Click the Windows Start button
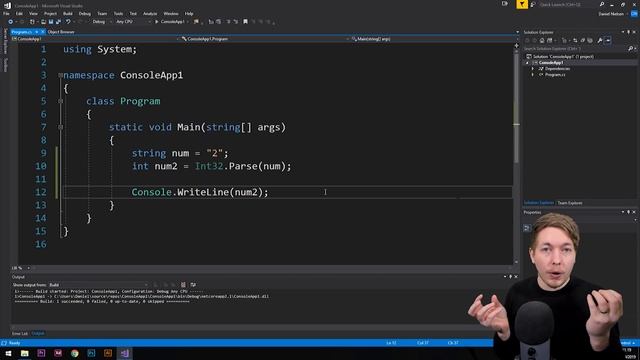 coord(8,353)
